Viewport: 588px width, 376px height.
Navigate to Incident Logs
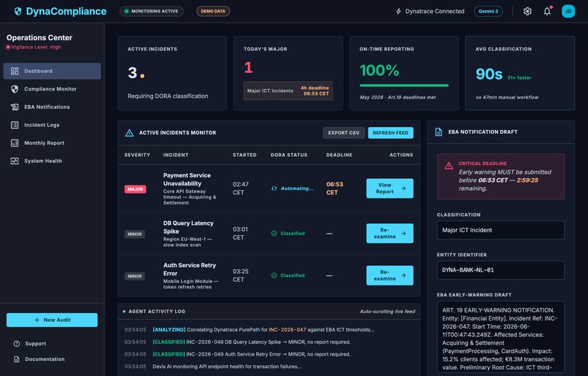click(52, 125)
